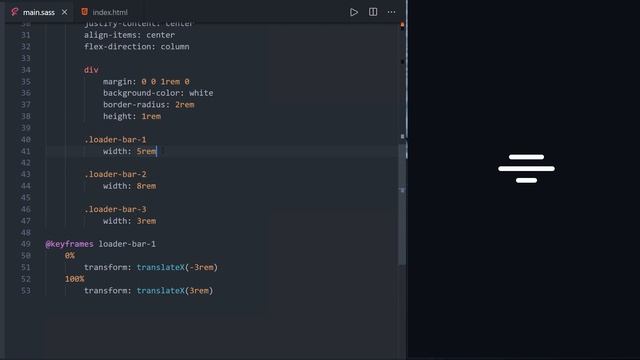This screenshot has height=360, width=640.
Task: Click '.loader-bar-1' selector on line 40
Action: pyautogui.click(x=115, y=140)
